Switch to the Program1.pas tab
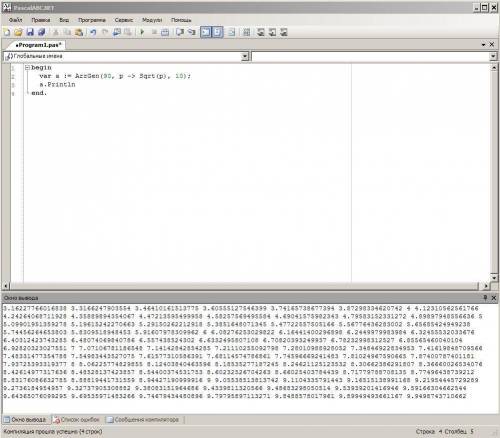Viewport: 500px width, 438px height. coord(38,45)
